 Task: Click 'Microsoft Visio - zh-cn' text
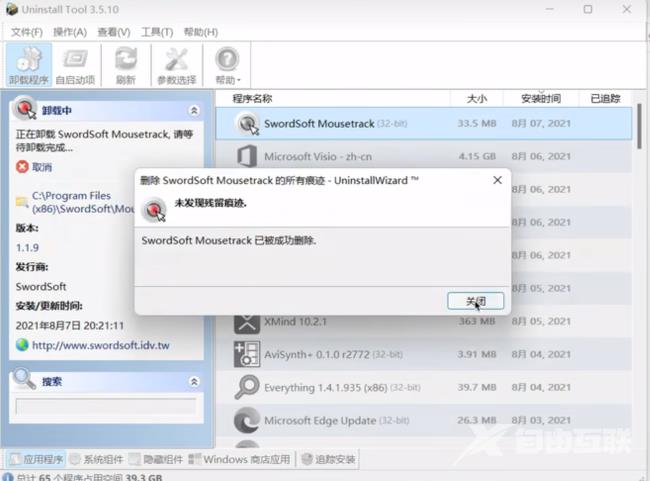point(318,156)
